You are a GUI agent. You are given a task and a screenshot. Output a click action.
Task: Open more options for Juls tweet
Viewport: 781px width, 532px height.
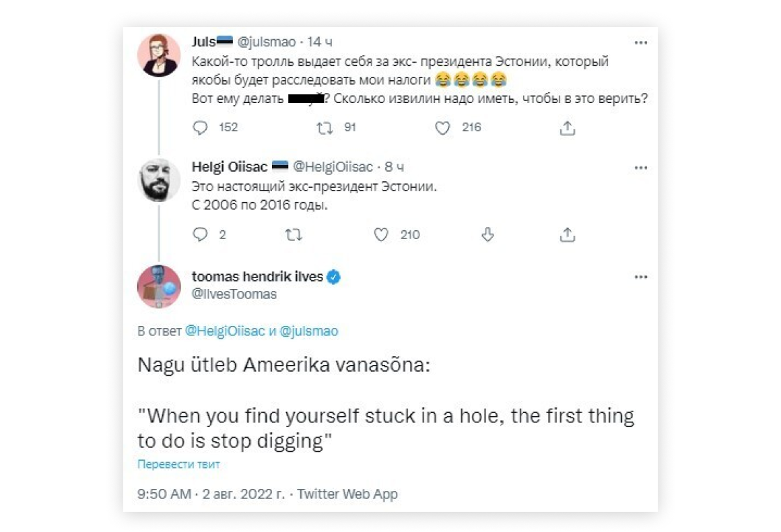pos(640,42)
